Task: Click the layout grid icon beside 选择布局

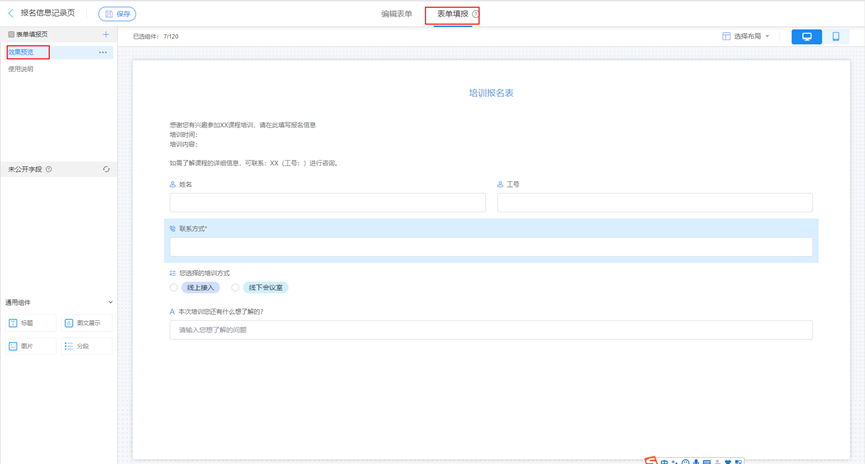Action: (726, 36)
